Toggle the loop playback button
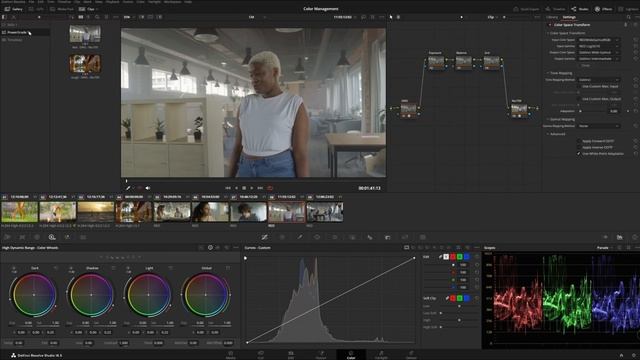Image resolution: width=640 pixels, height=360 pixels. tap(270, 188)
